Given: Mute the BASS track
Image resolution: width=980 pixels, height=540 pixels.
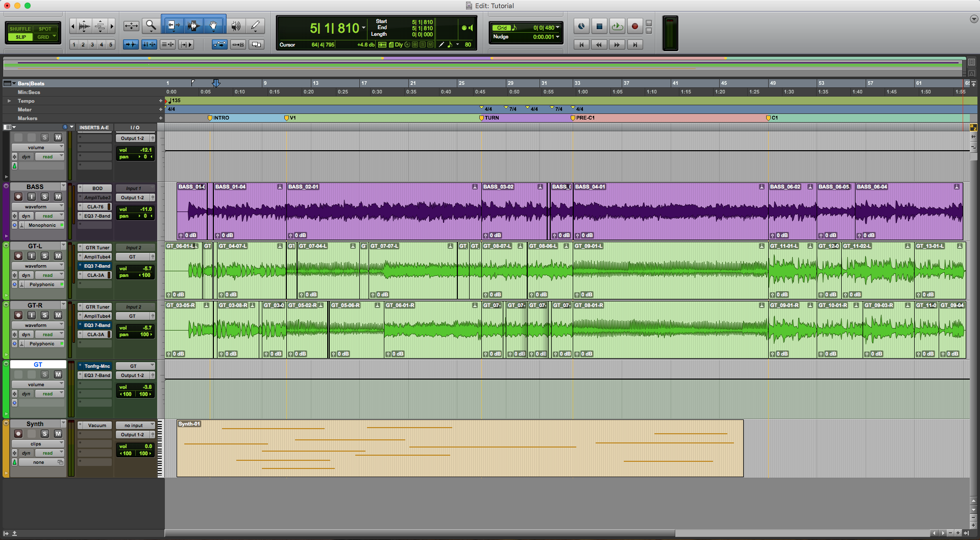Looking at the screenshot, I should pos(58,197).
